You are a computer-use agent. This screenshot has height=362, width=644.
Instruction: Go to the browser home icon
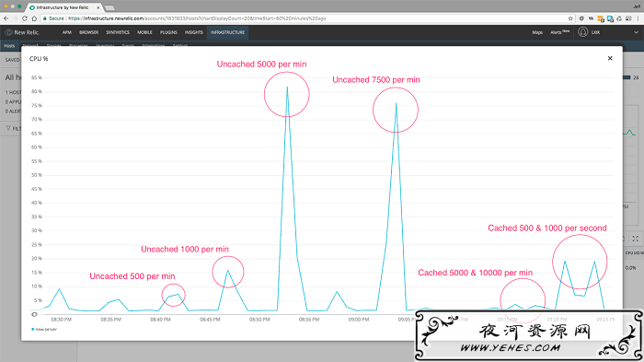34,18
